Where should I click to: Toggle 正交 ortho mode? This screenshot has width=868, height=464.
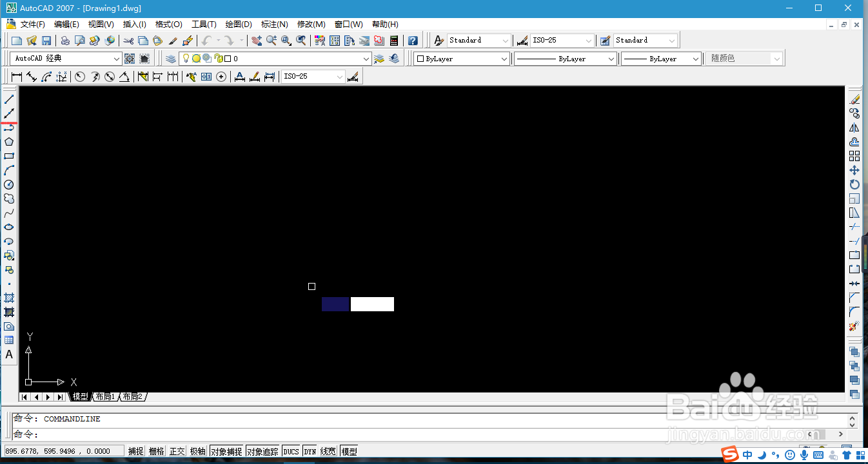(x=177, y=451)
